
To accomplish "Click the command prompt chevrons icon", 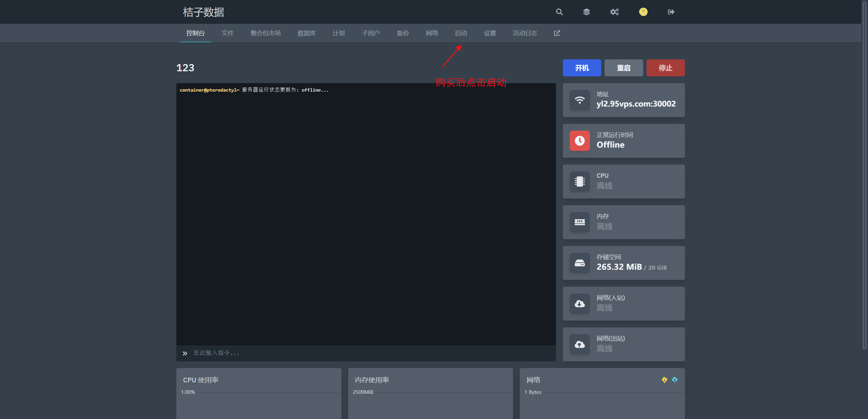I will [x=185, y=353].
